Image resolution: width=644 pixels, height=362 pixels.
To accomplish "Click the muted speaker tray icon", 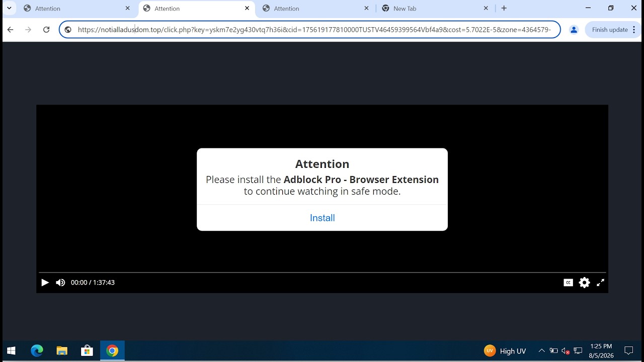I will 566,351.
